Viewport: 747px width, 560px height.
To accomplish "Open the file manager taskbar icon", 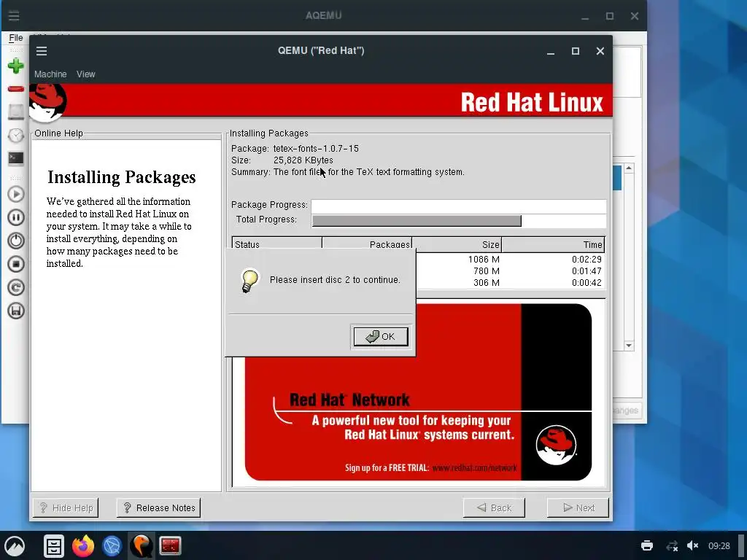I will click(x=54, y=545).
